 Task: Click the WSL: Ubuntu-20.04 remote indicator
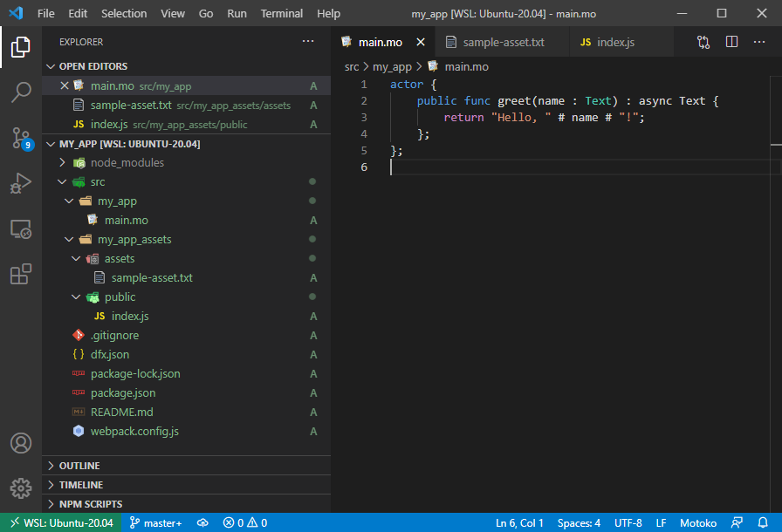(x=60, y=522)
